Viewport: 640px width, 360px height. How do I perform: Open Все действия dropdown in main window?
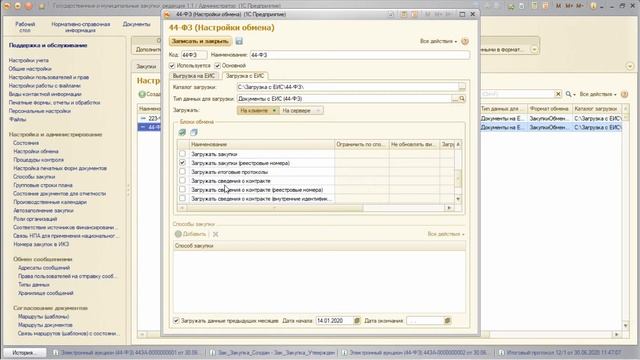[598, 94]
